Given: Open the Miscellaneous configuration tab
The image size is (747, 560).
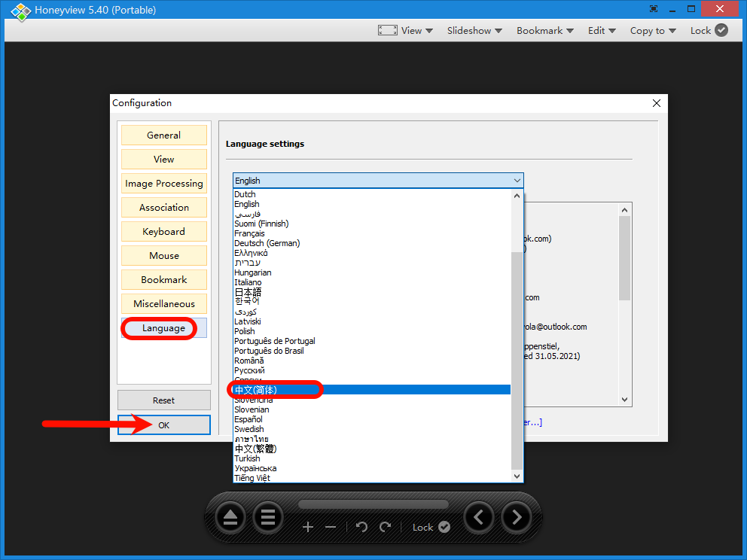Looking at the screenshot, I should click(164, 304).
